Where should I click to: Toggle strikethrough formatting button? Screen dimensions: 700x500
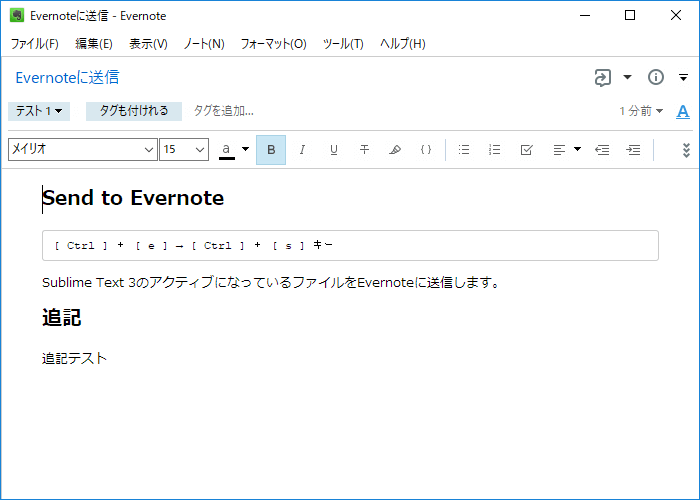364,150
